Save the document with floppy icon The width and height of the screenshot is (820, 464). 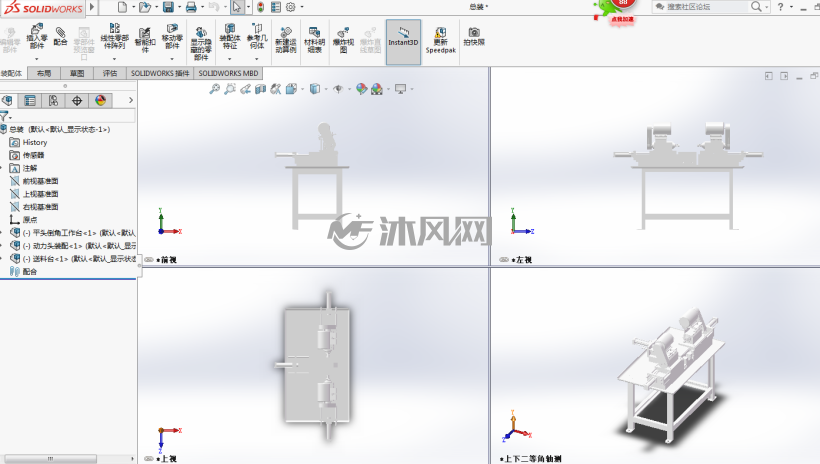(168, 7)
